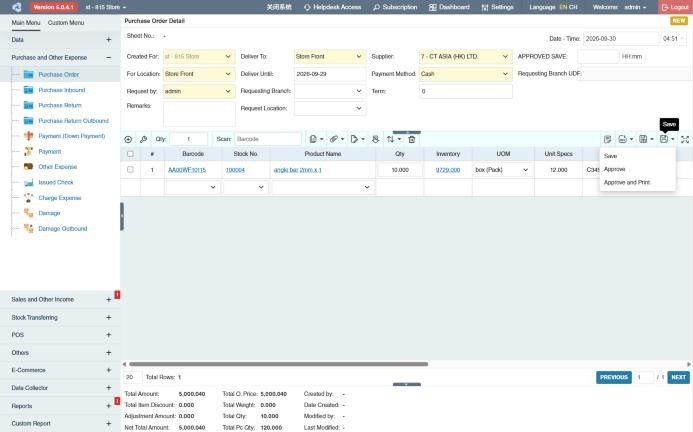
Task: Open the angle bar product name link
Action: (297, 170)
